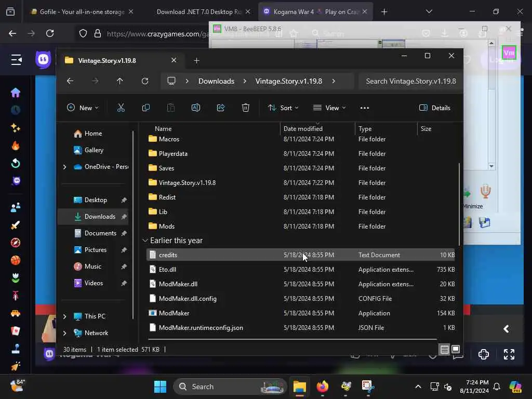532x399 pixels.
Task: Switch to Gofile browser tab
Action: (82, 12)
